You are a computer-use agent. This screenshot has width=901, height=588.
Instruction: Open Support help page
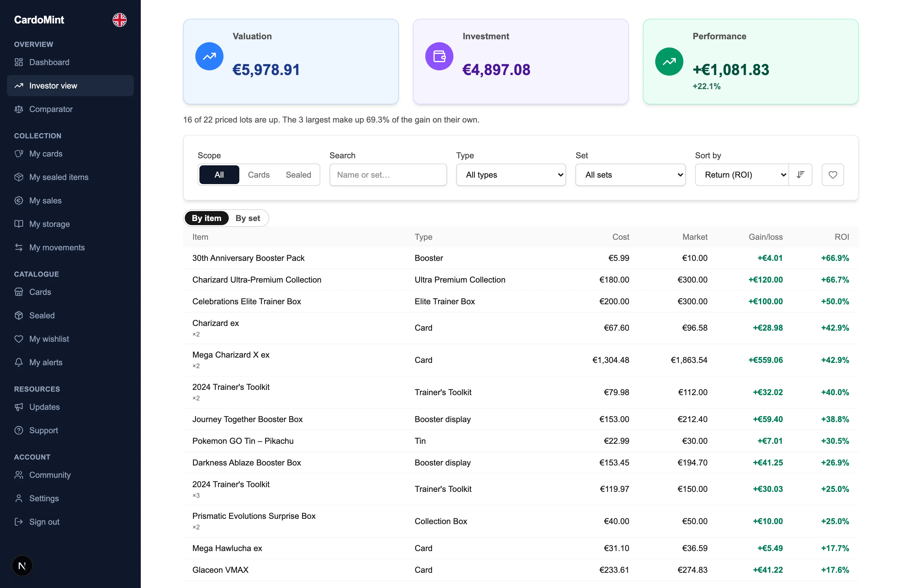(x=70, y=431)
